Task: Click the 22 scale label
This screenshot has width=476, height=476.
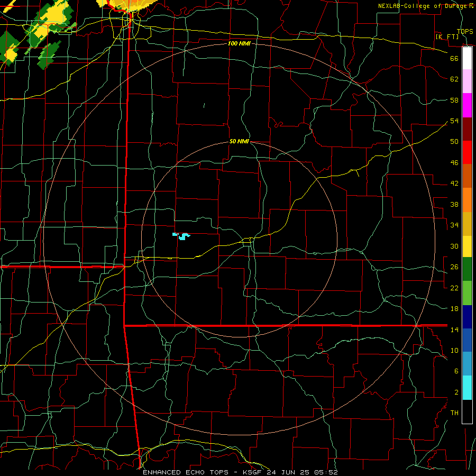Action: 454,288
